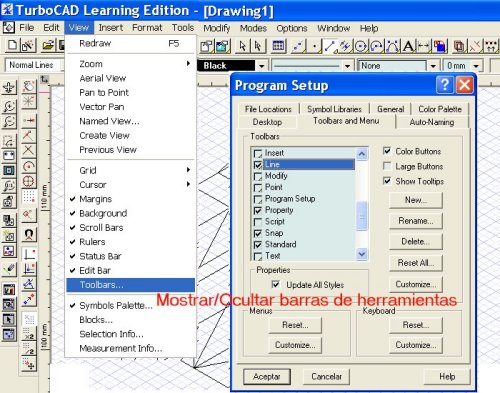Click the toolbar list scroll-down arrow

(x=362, y=254)
